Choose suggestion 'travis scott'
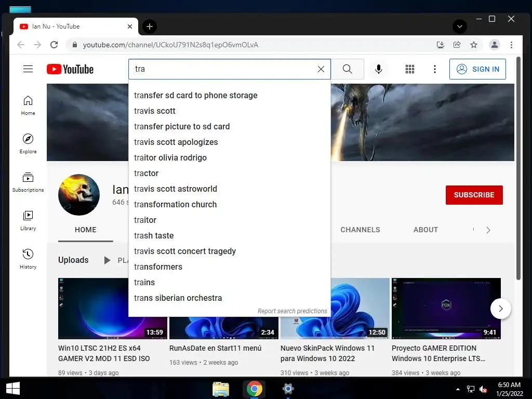This screenshot has height=399, width=532. tap(229, 111)
